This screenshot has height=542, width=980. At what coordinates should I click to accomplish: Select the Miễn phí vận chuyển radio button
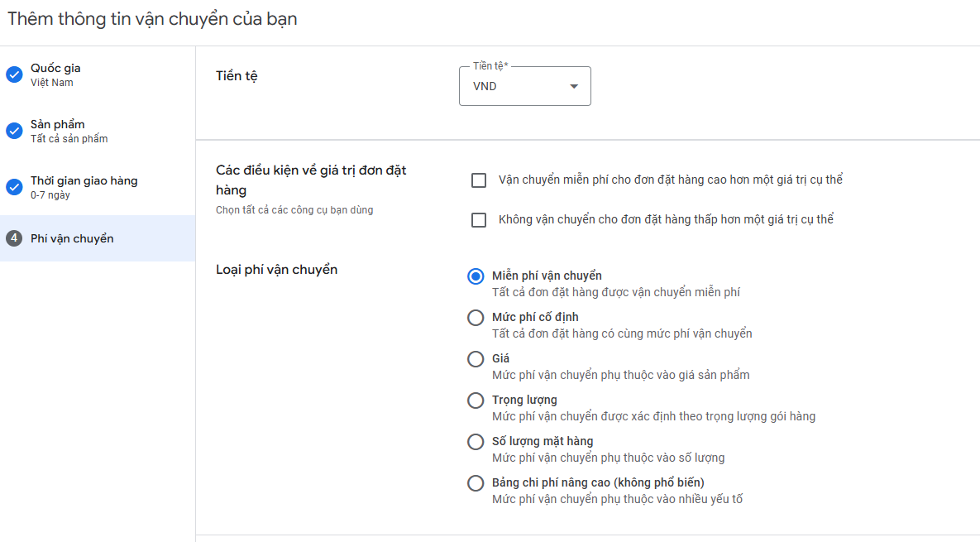tap(476, 276)
